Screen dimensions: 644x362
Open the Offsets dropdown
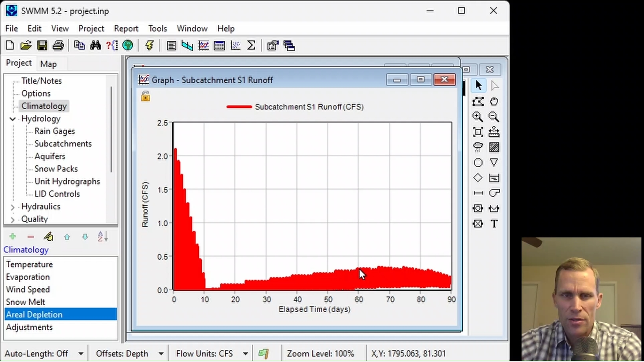point(161,354)
